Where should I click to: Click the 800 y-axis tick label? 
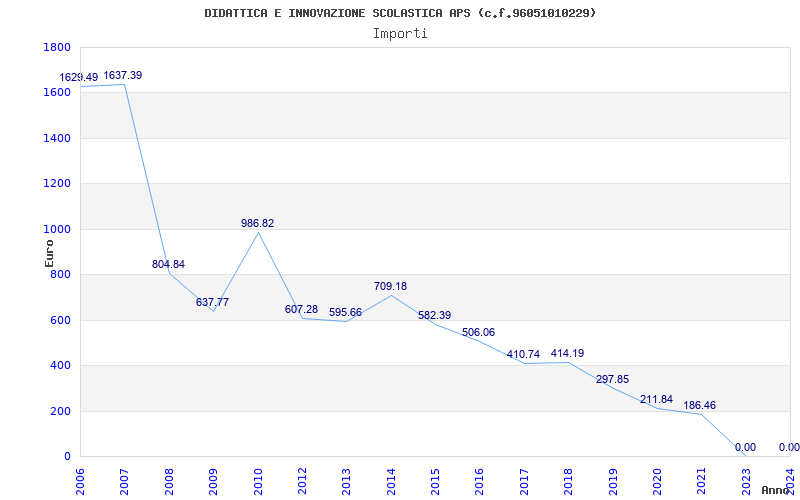pyautogui.click(x=60, y=274)
